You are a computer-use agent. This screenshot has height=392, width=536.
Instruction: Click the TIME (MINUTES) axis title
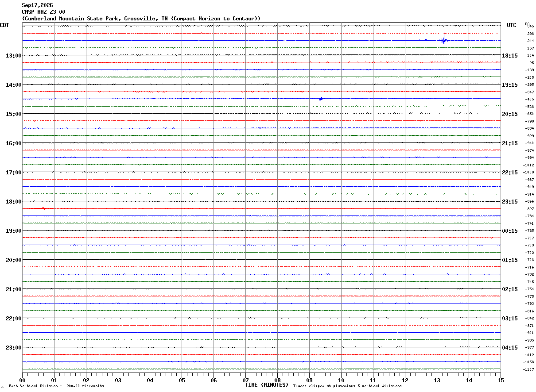267,385
